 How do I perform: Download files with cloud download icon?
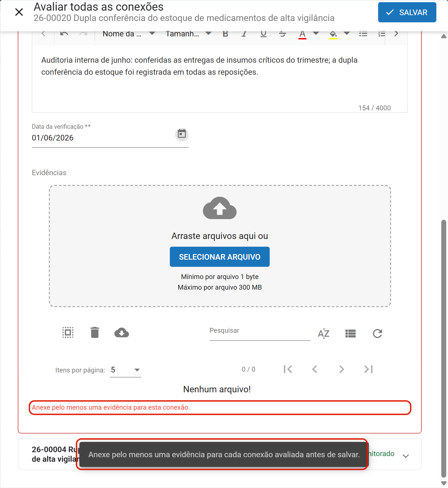tap(122, 333)
